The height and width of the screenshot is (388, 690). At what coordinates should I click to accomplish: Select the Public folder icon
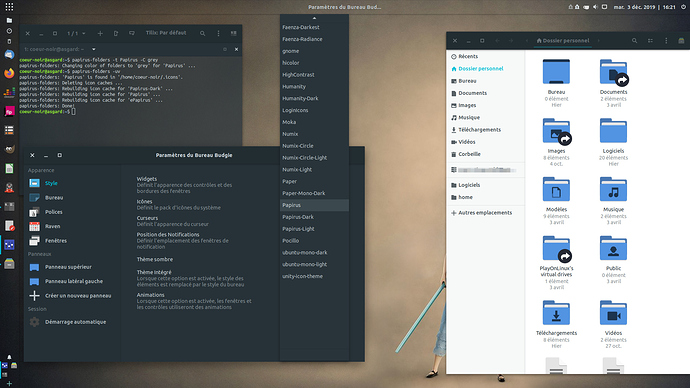click(613, 248)
